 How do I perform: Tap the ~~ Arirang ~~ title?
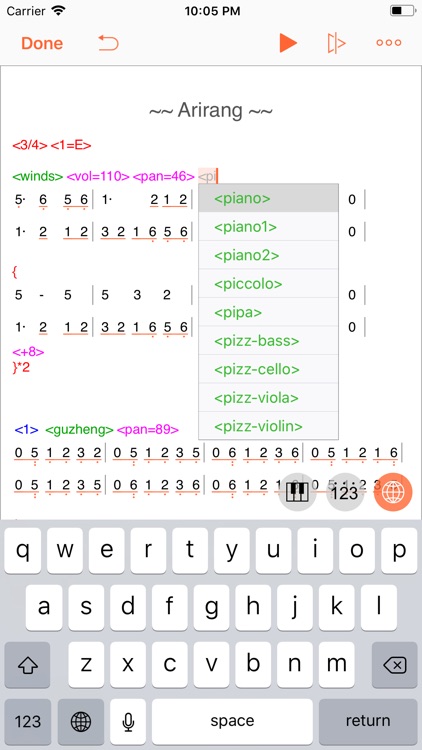(x=211, y=110)
